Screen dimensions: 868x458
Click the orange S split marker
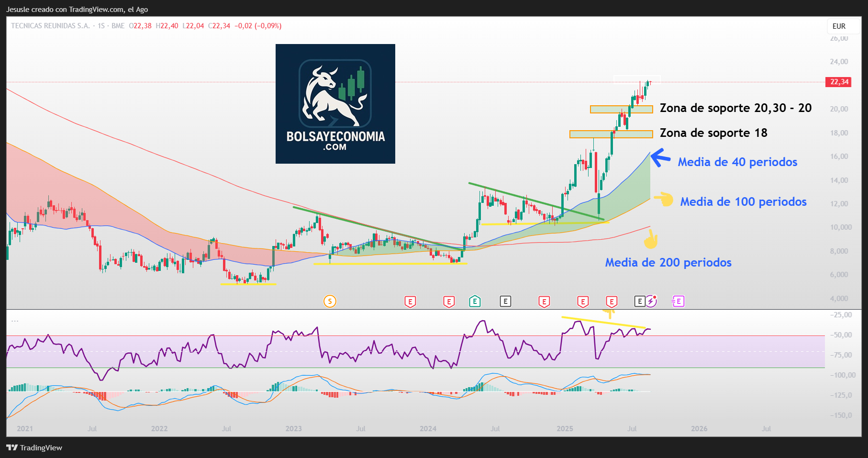[x=330, y=301]
